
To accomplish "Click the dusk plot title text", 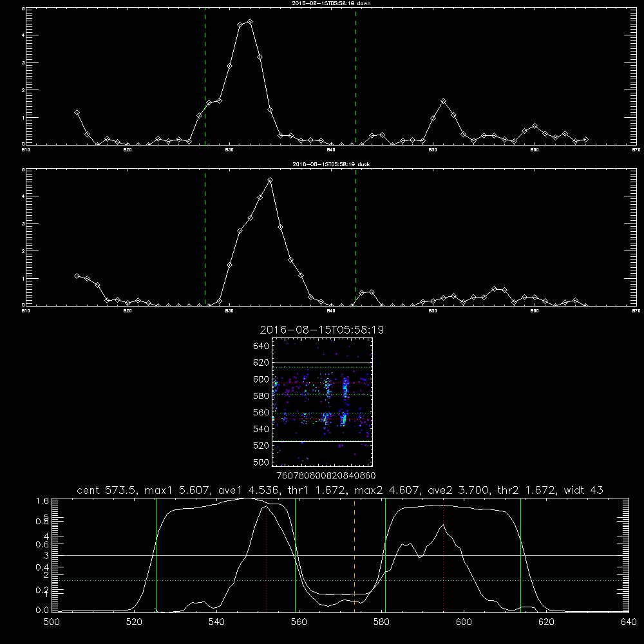I will 331,164.
